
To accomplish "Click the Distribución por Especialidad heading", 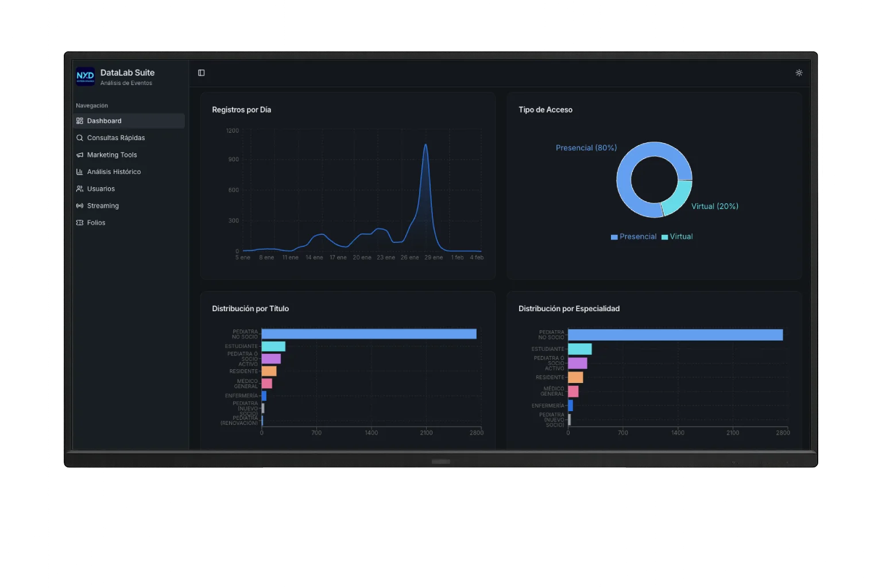I will click(x=569, y=308).
